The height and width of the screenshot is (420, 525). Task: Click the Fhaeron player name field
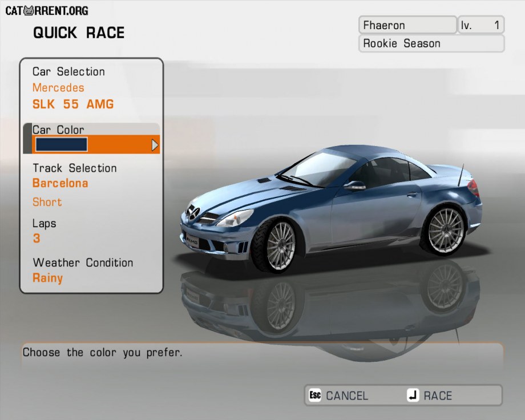[407, 25]
